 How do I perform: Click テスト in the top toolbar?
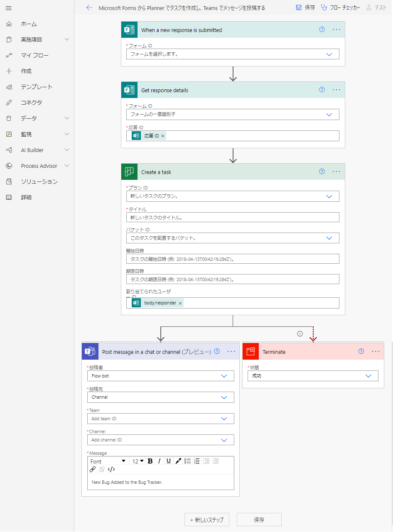[x=376, y=7]
